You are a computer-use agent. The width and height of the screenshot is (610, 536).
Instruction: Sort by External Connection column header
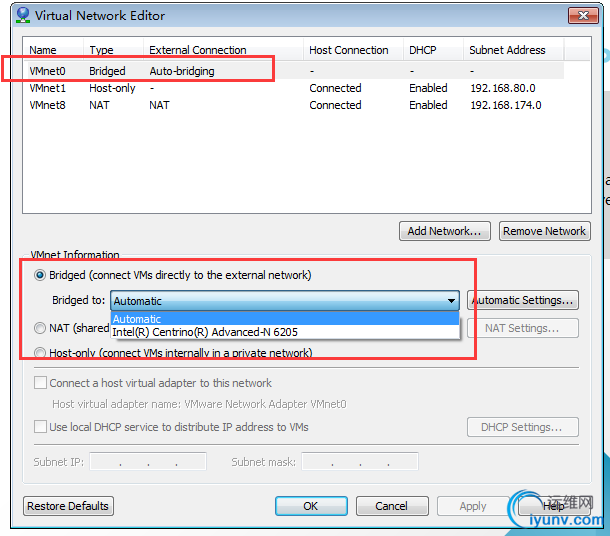pyautogui.click(x=223, y=50)
